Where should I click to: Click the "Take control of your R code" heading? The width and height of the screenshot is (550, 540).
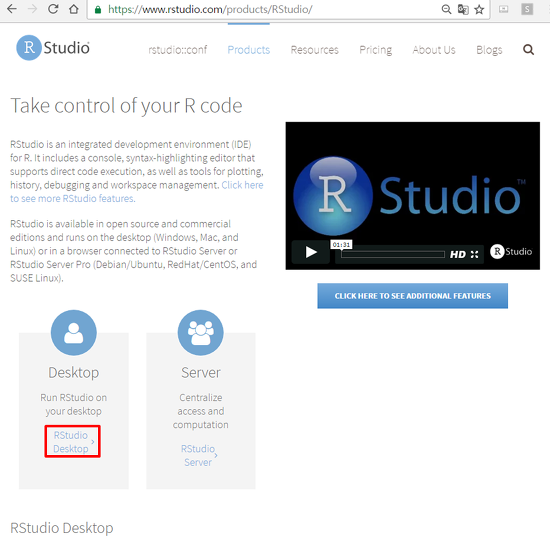(126, 106)
